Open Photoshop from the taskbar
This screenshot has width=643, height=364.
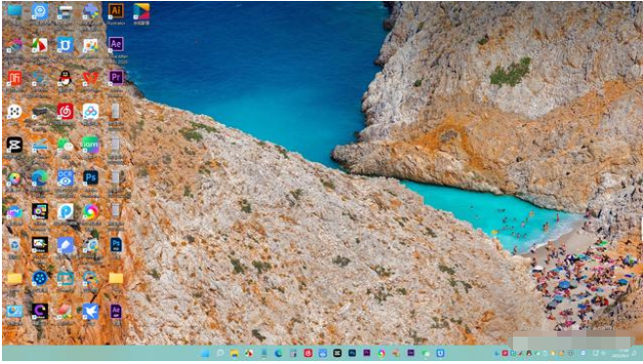[352, 353]
